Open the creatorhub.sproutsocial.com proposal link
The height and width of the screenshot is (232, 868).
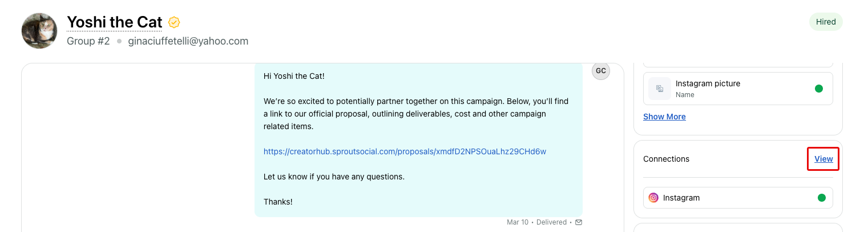[x=405, y=151]
